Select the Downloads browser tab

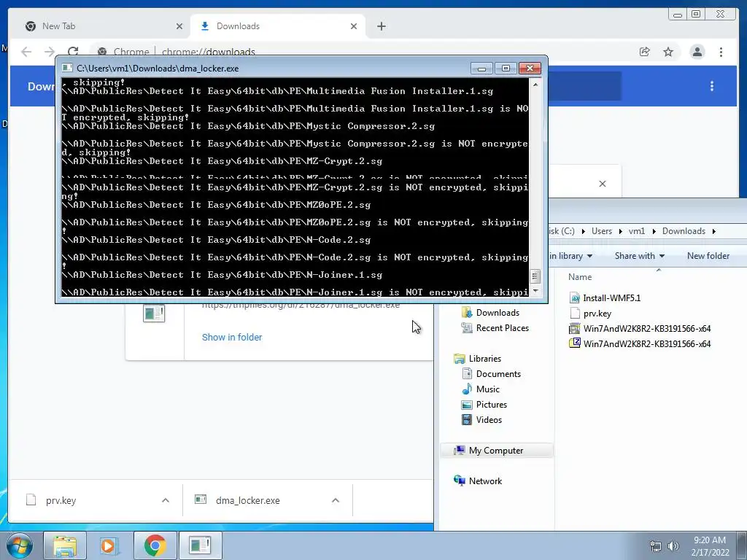coord(278,26)
